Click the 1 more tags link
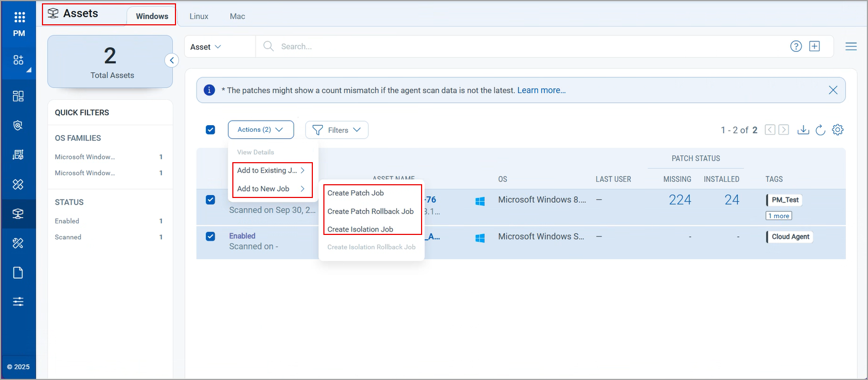The image size is (868, 380). point(779,216)
